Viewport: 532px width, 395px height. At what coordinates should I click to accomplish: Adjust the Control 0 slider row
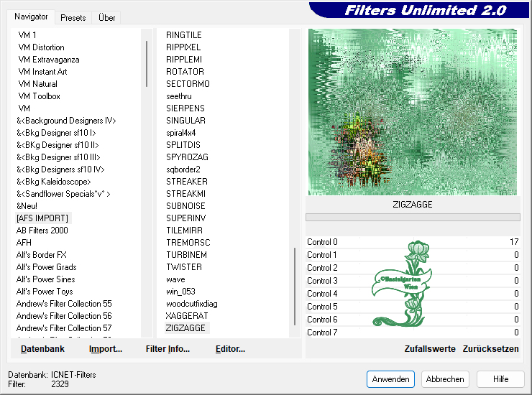(413, 242)
